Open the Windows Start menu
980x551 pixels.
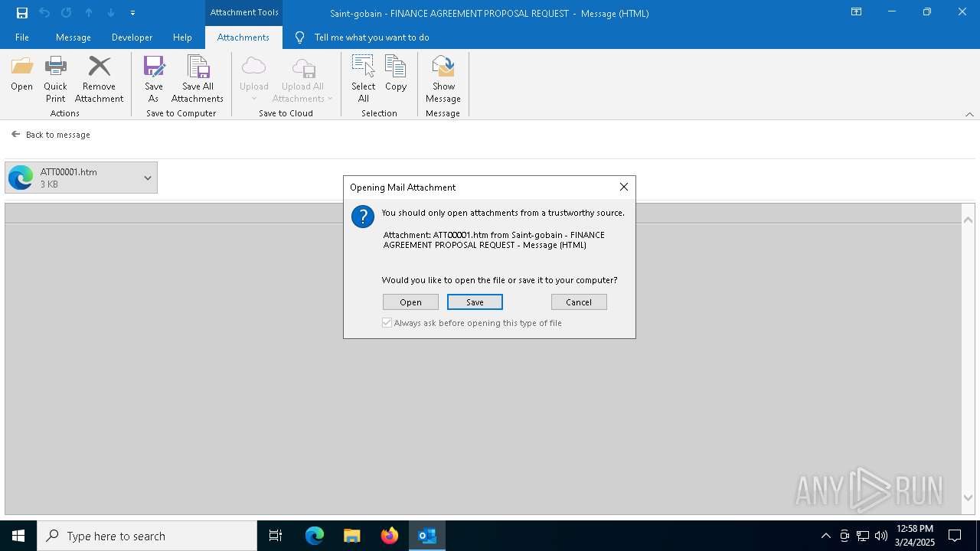[x=18, y=536]
